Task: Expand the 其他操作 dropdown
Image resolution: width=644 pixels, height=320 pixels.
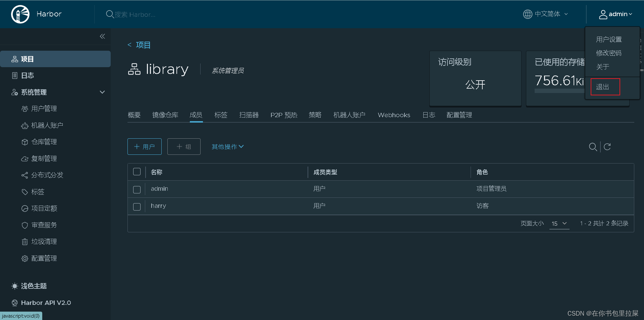Action: pos(227,146)
